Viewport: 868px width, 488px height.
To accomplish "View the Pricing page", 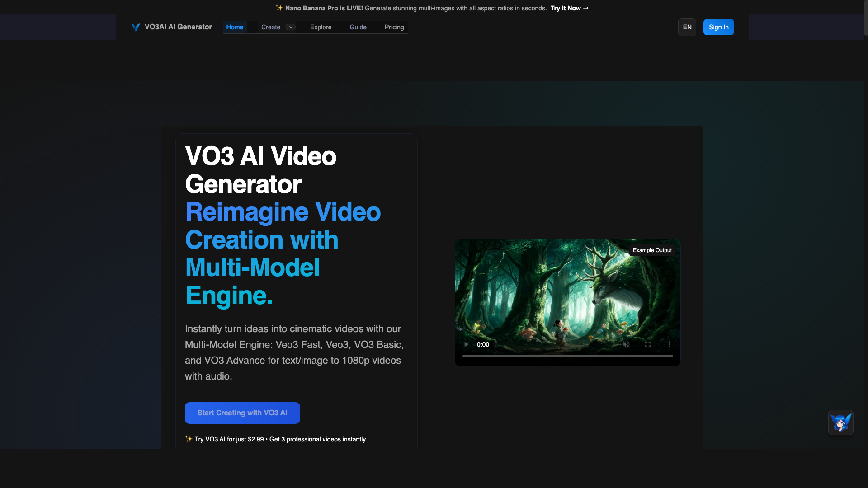I will (394, 27).
